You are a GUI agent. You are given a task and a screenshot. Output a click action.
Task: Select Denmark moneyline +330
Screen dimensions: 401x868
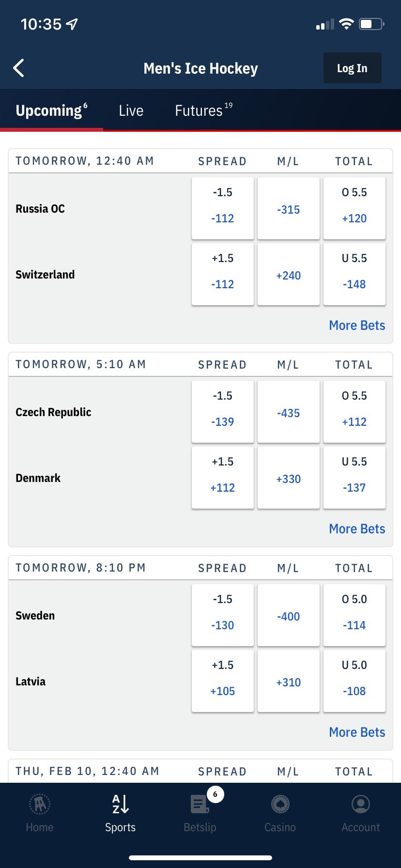289,478
